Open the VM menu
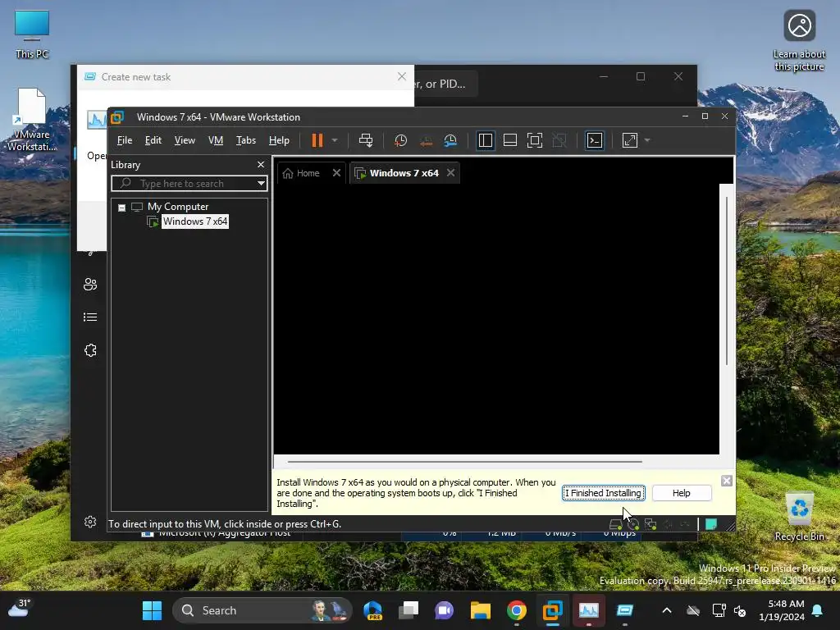Screen dimensions: 840x630 (x=216, y=140)
